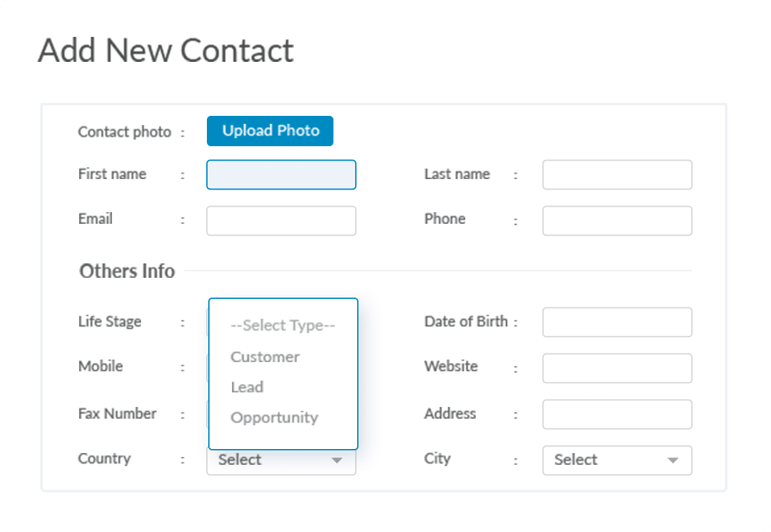Focus the First name input field
The width and height of the screenshot is (771, 532).
(x=281, y=174)
